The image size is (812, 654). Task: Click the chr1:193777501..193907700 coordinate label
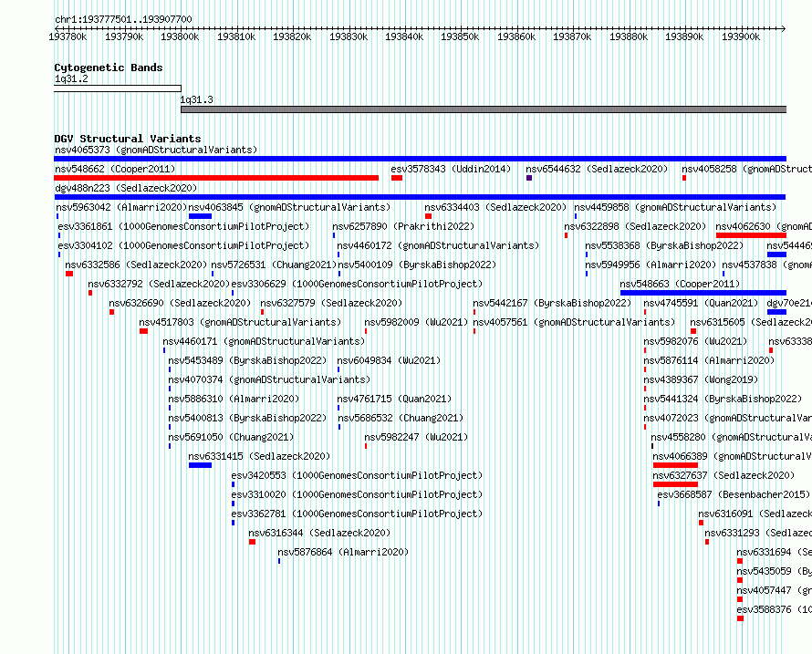pyautogui.click(x=123, y=19)
